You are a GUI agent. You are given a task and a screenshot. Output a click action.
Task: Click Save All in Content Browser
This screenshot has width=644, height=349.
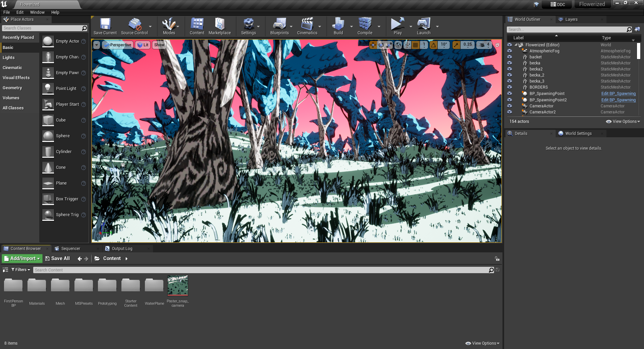pyautogui.click(x=57, y=258)
